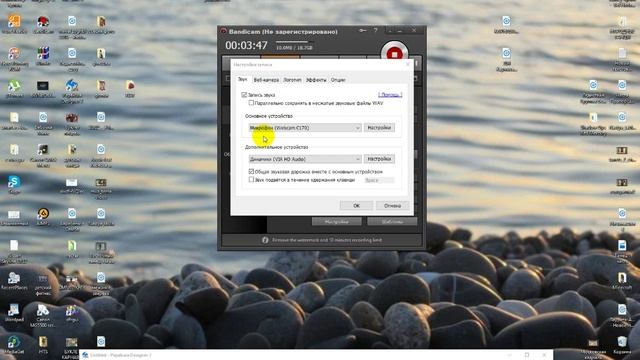Image resolution: width=640 pixels, height=360 pixels.
Task: Select the Microsoft desktop icon
Action: (x=622, y=281)
